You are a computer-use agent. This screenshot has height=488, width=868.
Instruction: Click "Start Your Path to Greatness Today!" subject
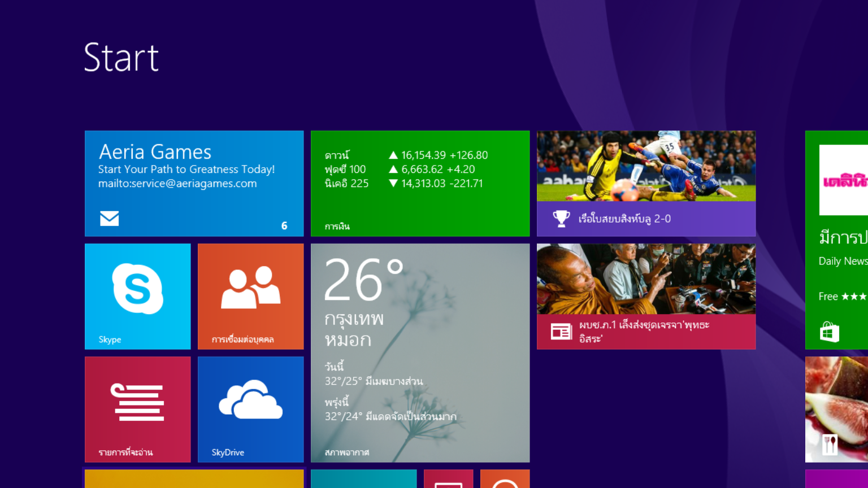tap(186, 169)
